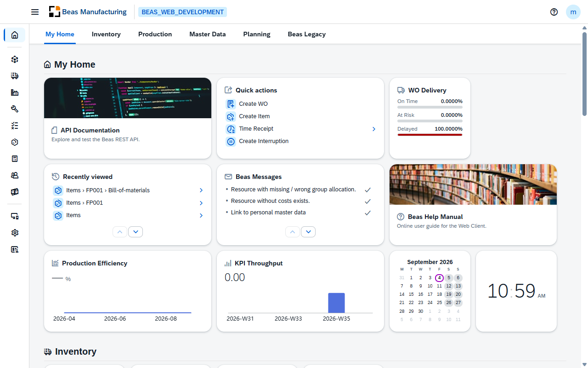Open the checklist sidebar icon
The height and width of the screenshot is (368, 588).
coord(15,126)
